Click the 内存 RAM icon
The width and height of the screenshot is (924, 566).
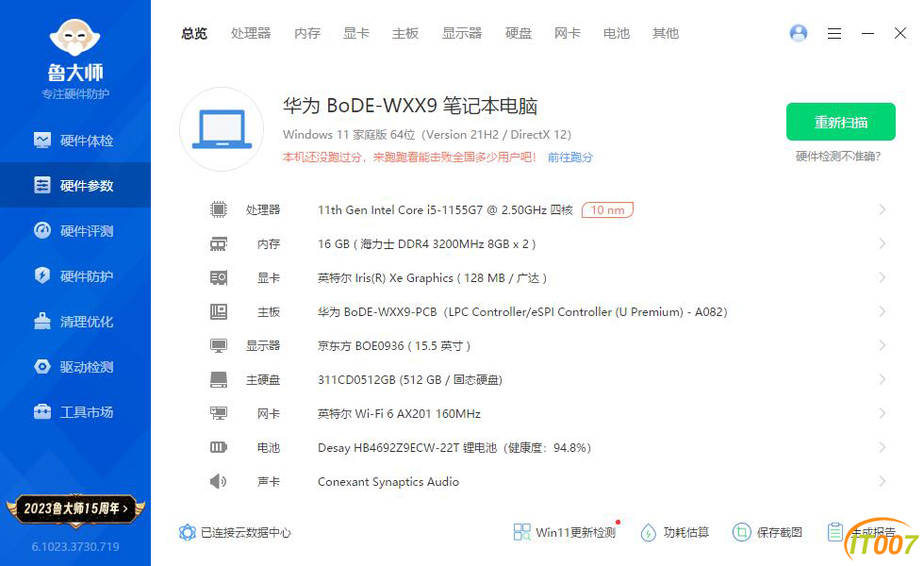point(219,243)
